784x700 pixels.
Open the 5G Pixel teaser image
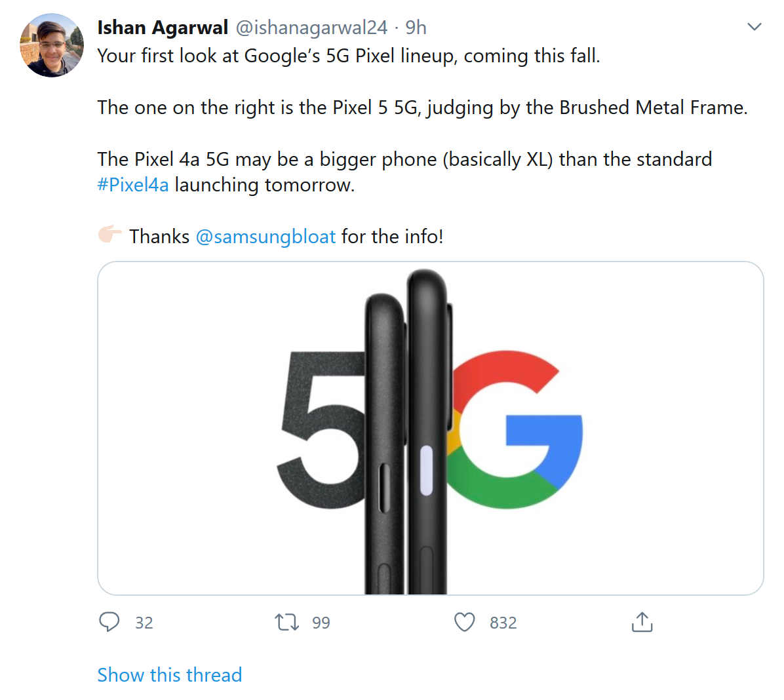(197, 427)
